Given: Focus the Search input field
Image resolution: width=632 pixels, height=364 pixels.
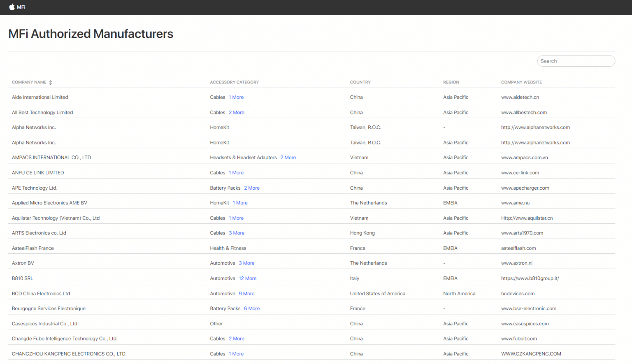Looking at the screenshot, I should pos(576,61).
